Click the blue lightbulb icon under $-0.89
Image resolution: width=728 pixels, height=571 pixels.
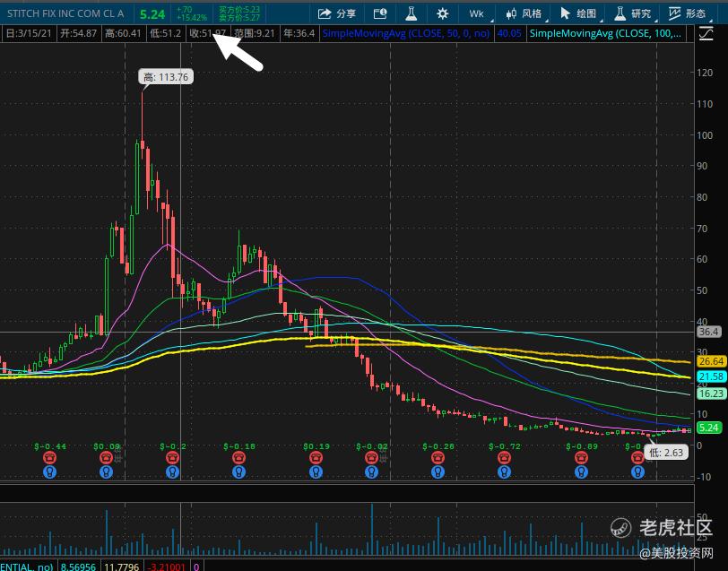581,472
